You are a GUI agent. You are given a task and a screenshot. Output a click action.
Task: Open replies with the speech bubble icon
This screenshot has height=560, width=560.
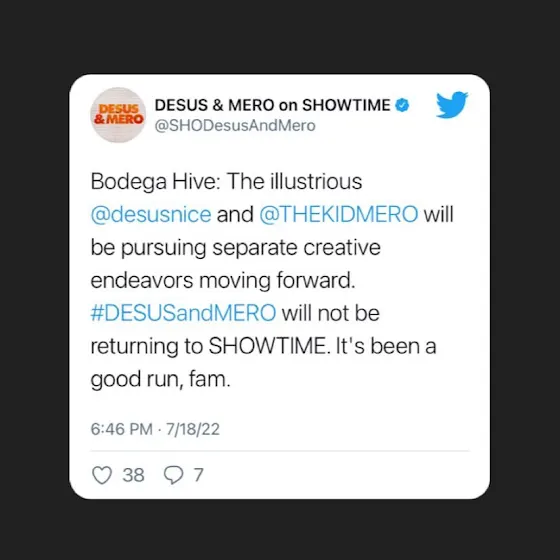174,475
